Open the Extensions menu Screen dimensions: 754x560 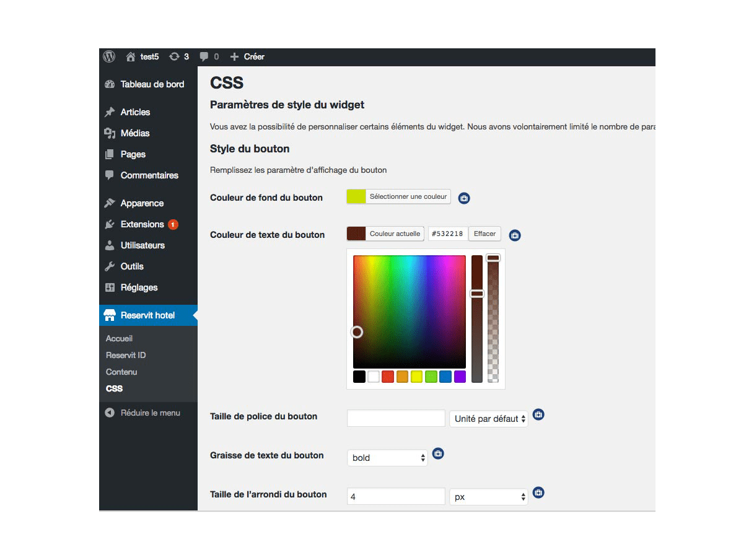142,224
